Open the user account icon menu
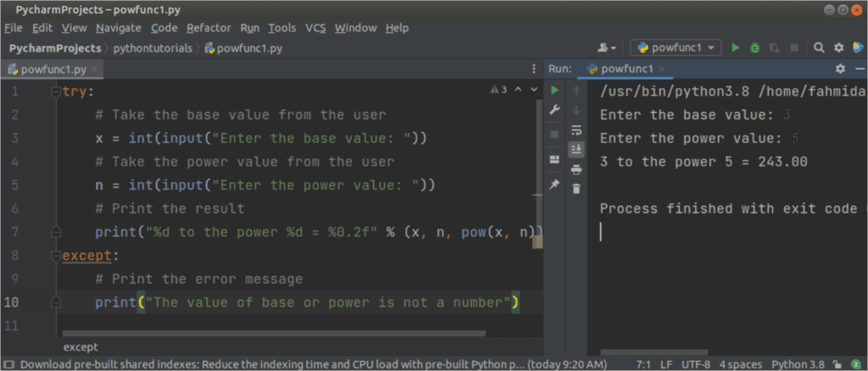 [x=607, y=48]
